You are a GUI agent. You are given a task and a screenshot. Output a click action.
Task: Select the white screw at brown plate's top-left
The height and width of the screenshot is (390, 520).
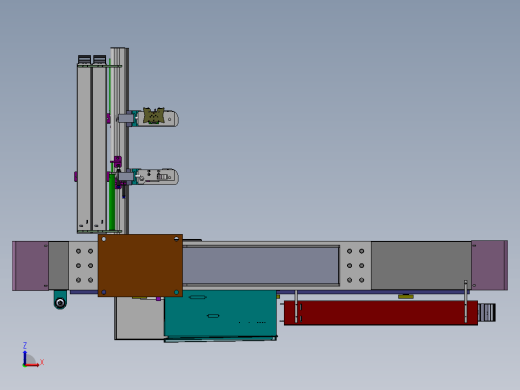pyautogui.click(x=104, y=239)
